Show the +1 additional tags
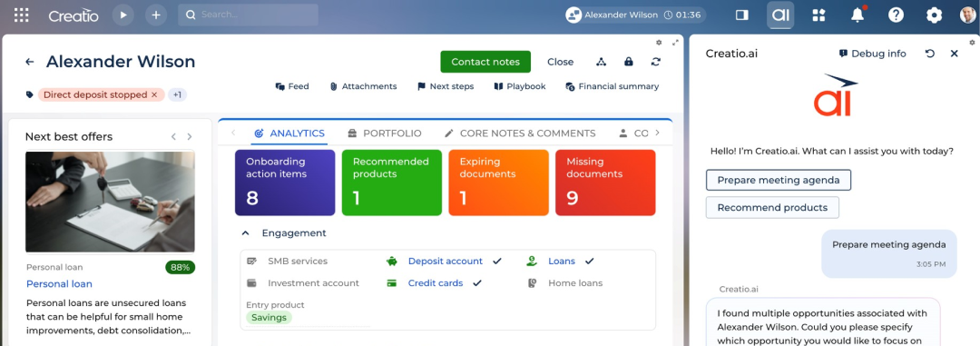The height and width of the screenshot is (346, 980). [178, 95]
